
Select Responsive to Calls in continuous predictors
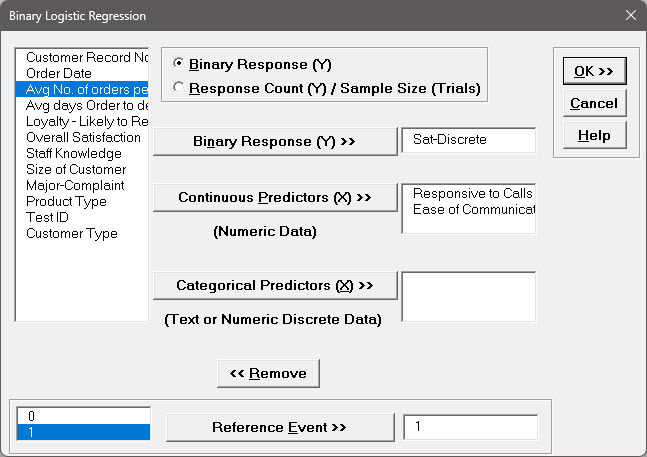tap(472, 193)
